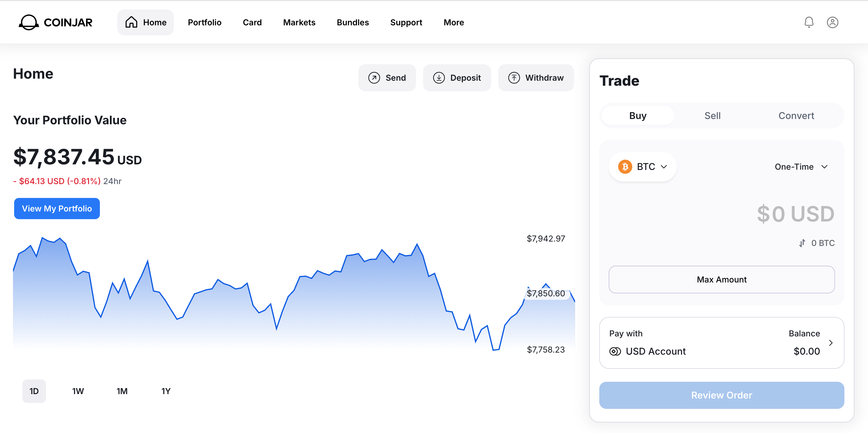868x433 pixels.
Task: Click the CoinJar logo
Action: click(x=56, y=22)
